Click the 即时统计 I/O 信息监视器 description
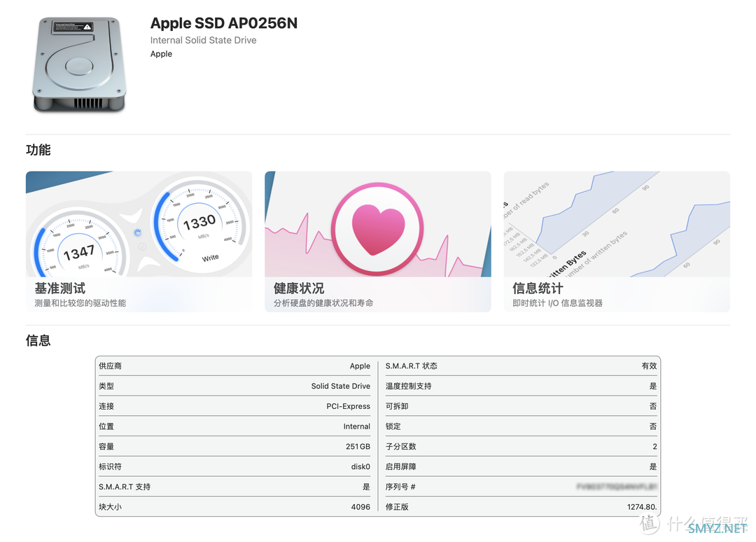 tap(557, 303)
